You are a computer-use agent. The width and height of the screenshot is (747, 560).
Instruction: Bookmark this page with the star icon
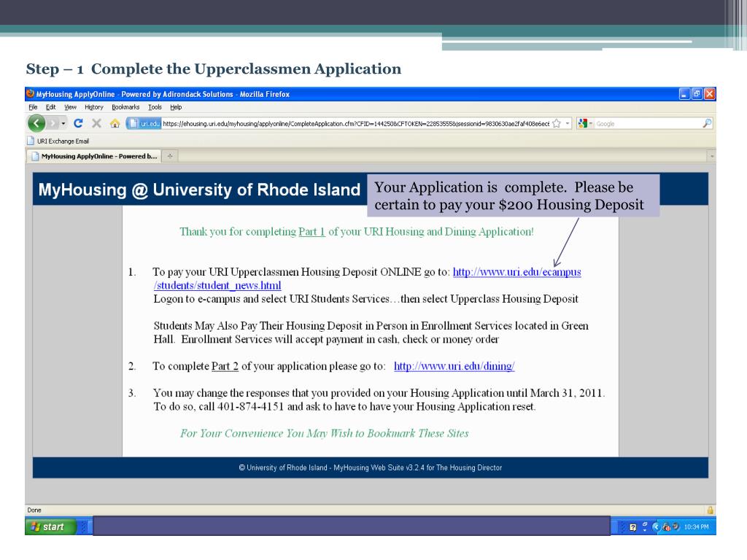pos(557,124)
